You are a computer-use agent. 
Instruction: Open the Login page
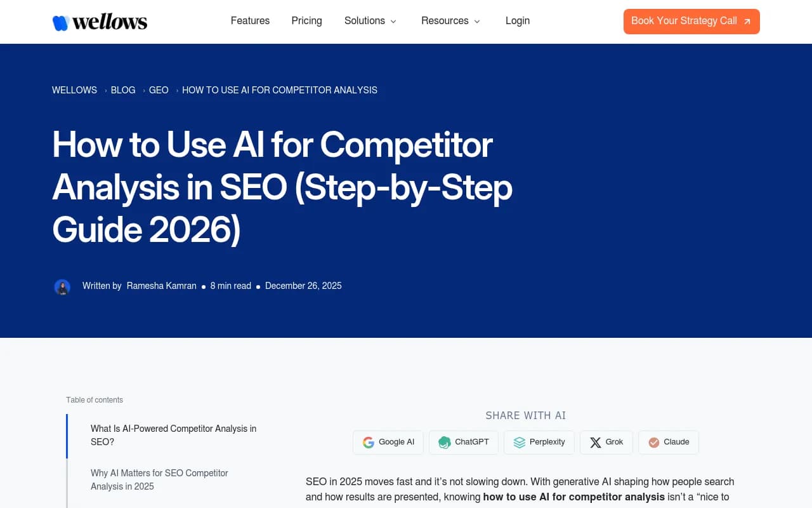[518, 21]
